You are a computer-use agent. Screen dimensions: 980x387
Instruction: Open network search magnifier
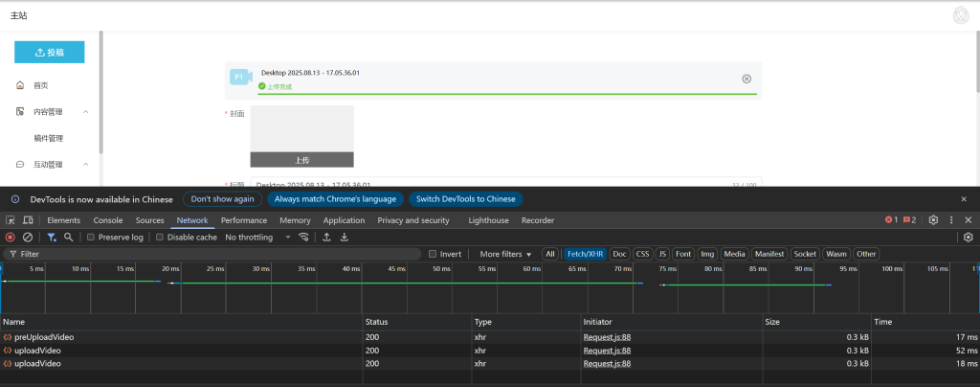69,237
